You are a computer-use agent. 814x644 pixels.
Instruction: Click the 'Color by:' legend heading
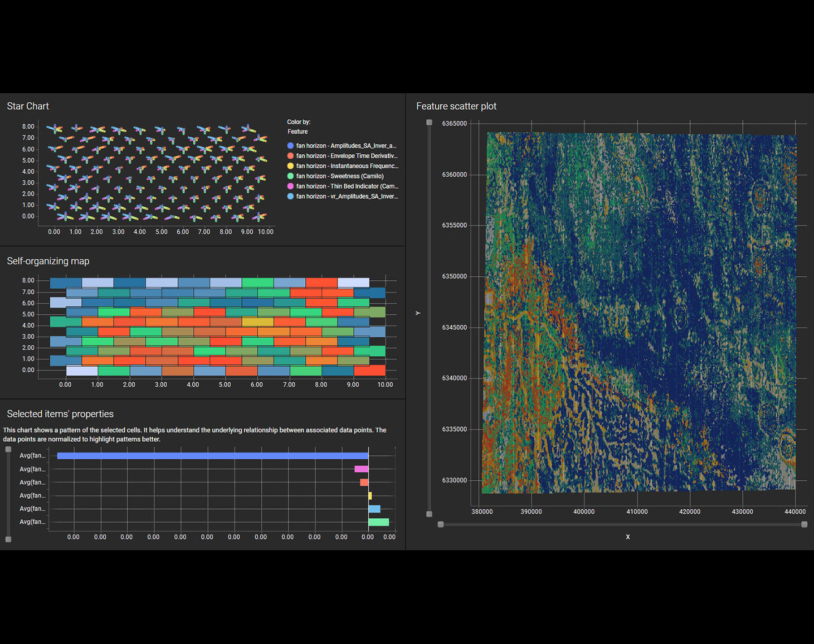[298, 122]
